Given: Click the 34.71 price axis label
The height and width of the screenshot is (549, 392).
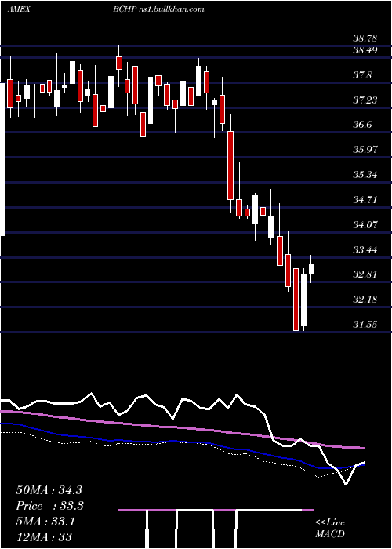Looking at the screenshot, I should tap(365, 199).
